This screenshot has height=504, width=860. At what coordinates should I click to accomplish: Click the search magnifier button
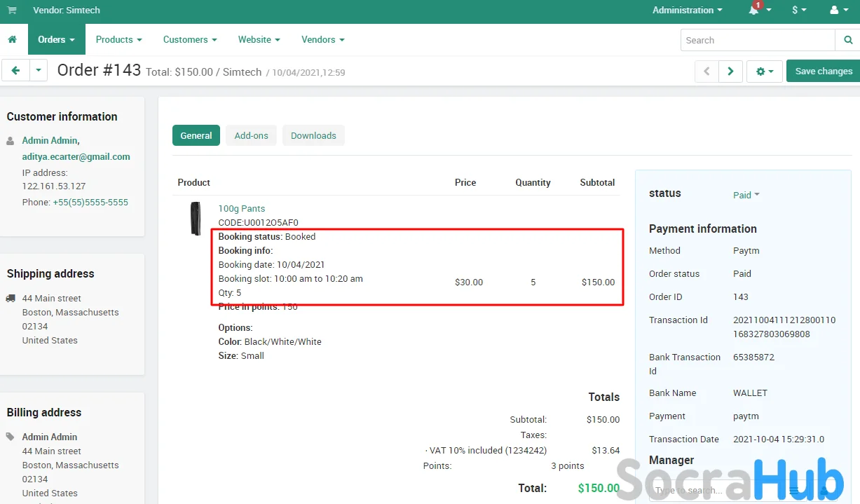pos(847,41)
